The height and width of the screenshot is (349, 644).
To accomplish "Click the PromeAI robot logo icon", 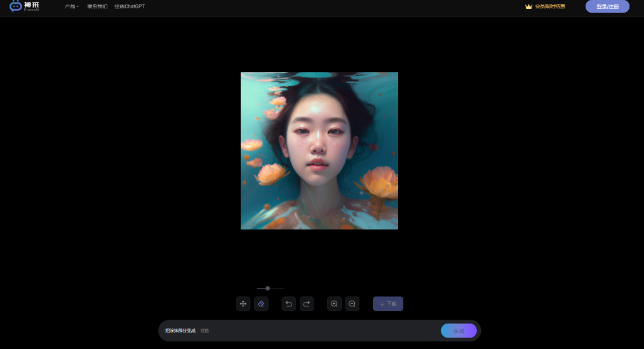I will click(15, 6).
